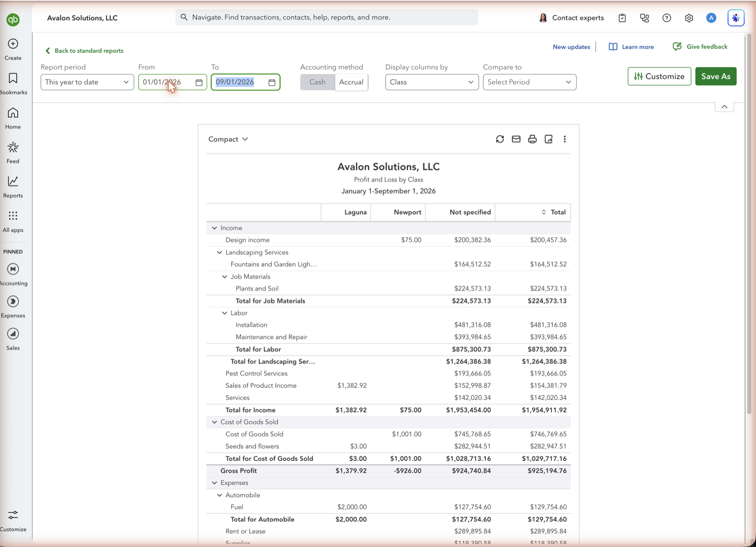Viewport: 756px width, 547px height.
Task: Click Back to standard reports link
Action: pyautogui.click(x=84, y=51)
